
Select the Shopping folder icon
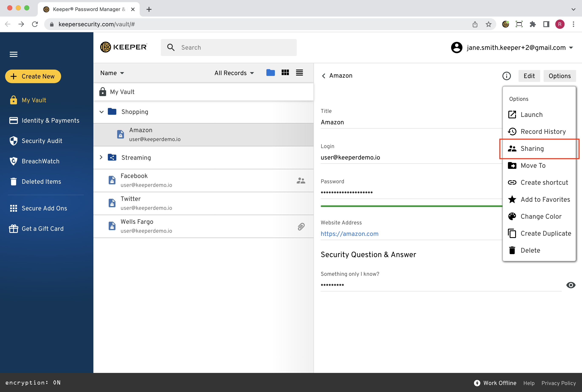click(112, 112)
